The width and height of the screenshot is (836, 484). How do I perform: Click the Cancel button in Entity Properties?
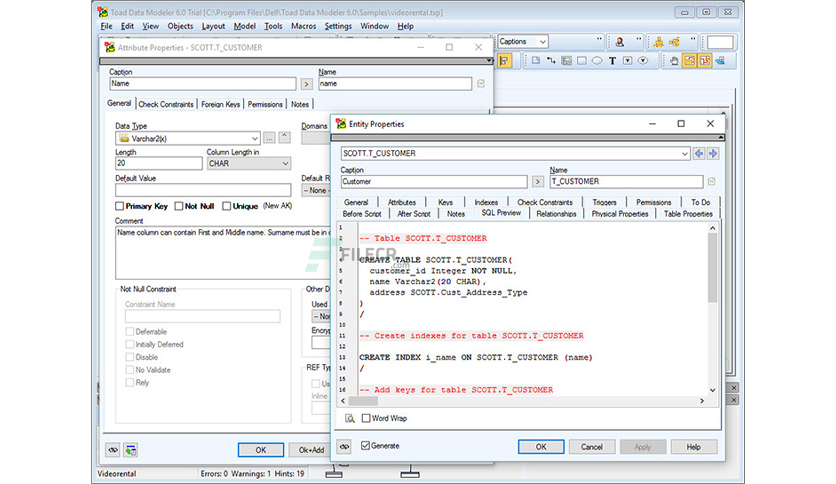pos(592,447)
